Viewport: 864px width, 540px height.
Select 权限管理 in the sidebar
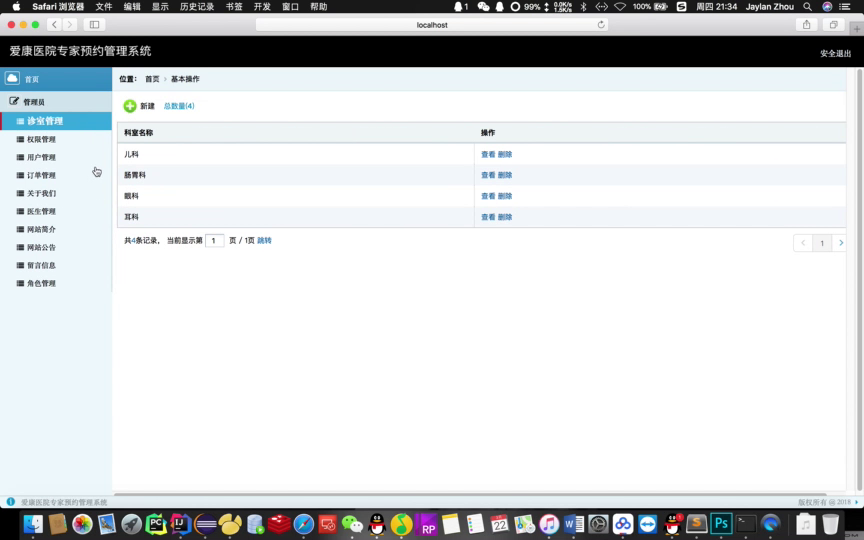[x=41, y=139]
